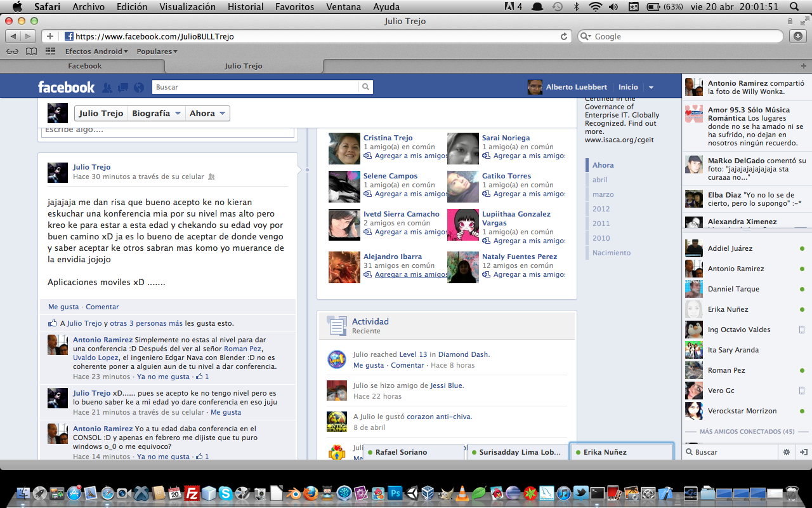Click Julio Trejo button on profile bar
Screen dimensions: 812x508
pyautogui.click(x=101, y=113)
